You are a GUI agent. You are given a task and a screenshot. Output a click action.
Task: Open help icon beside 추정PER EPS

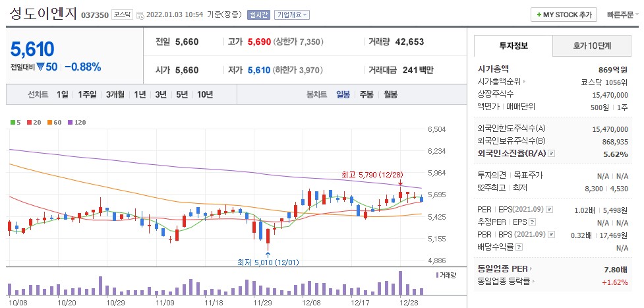pos(533,222)
